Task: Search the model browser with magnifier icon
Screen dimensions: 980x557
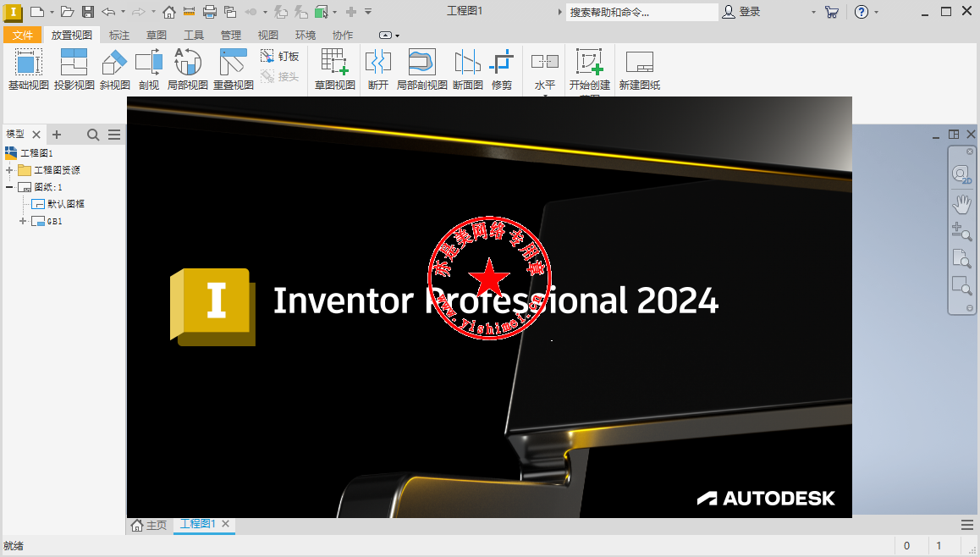Action: click(93, 135)
